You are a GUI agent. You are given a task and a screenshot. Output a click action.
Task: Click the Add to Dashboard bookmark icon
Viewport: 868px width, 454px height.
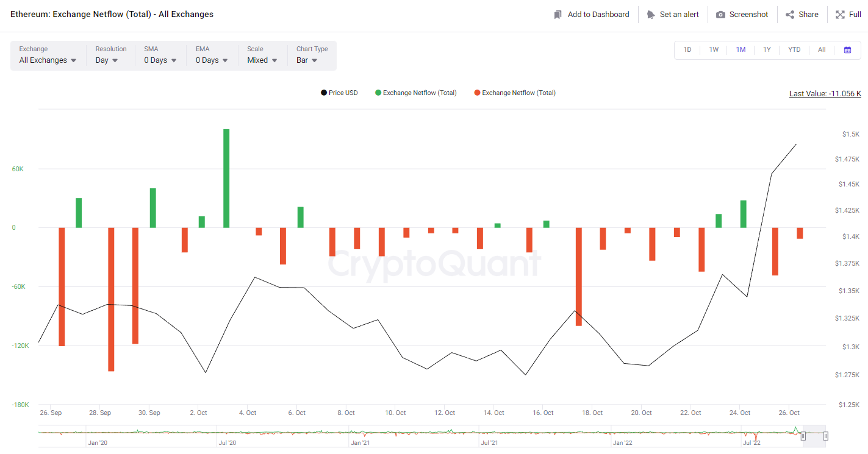pyautogui.click(x=558, y=15)
